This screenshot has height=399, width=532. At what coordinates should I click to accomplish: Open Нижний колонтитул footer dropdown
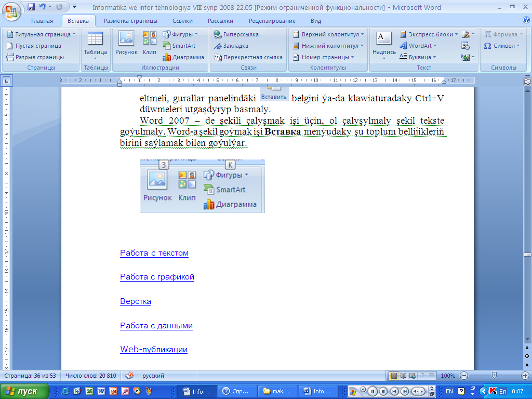click(x=328, y=46)
